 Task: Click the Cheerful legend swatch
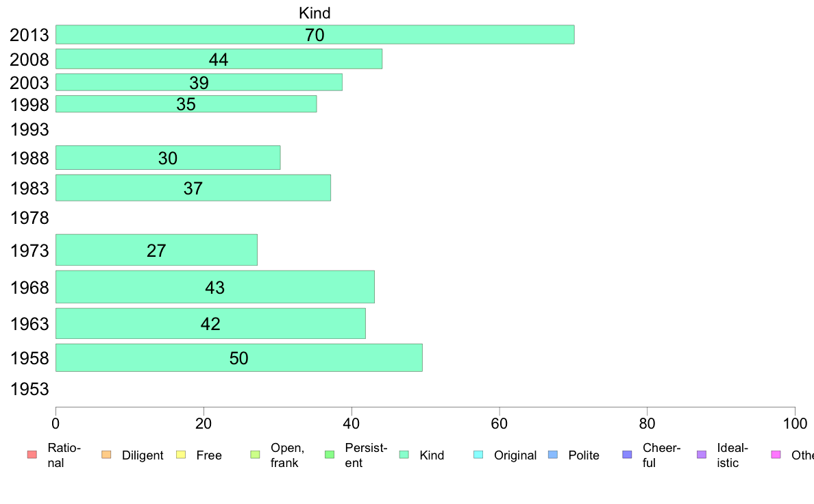627,455
